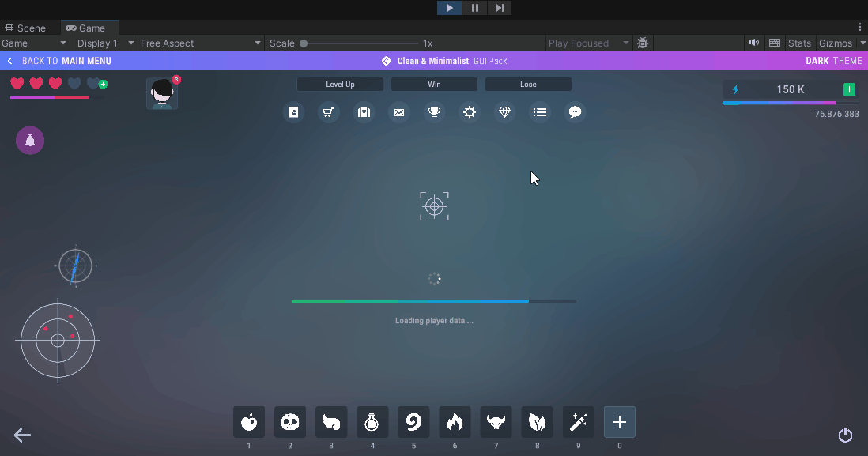This screenshot has height=456, width=868.
Task: Click the treasure chest icon
Action: (364, 112)
